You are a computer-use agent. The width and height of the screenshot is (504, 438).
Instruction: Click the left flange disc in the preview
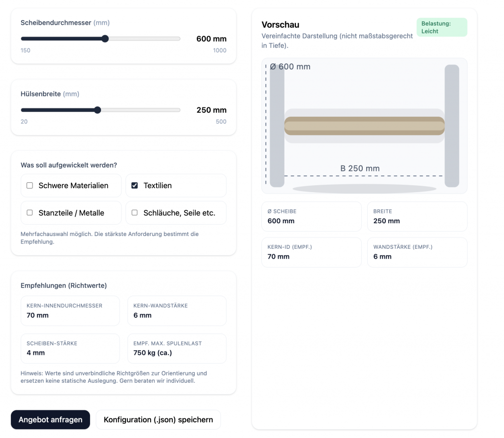[x=277, y=126]
